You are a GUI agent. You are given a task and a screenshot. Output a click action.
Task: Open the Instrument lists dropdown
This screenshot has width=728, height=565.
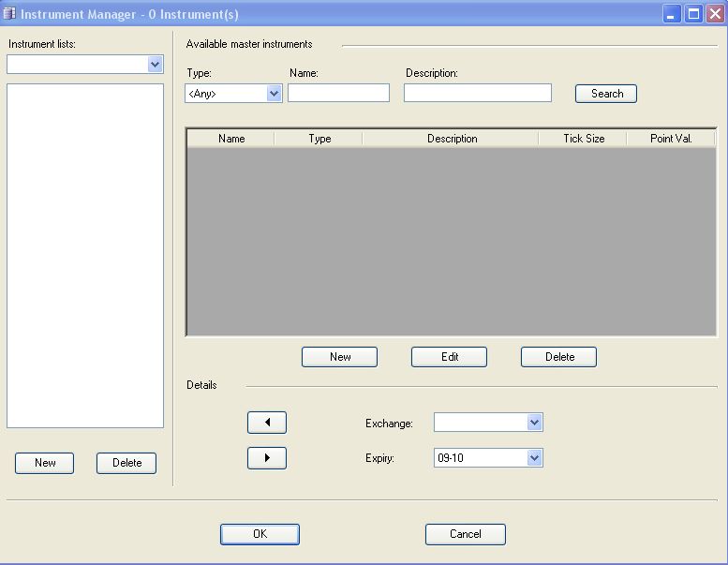(156, 65)
